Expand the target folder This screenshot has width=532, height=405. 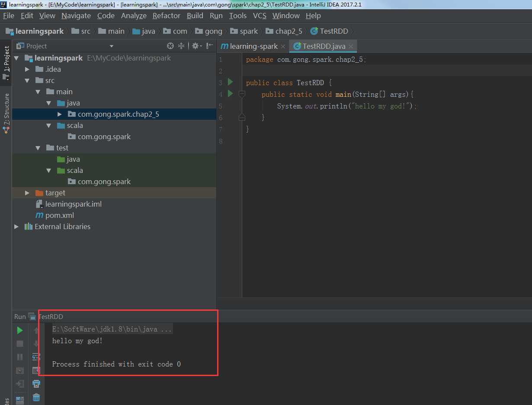coord(27,193)
